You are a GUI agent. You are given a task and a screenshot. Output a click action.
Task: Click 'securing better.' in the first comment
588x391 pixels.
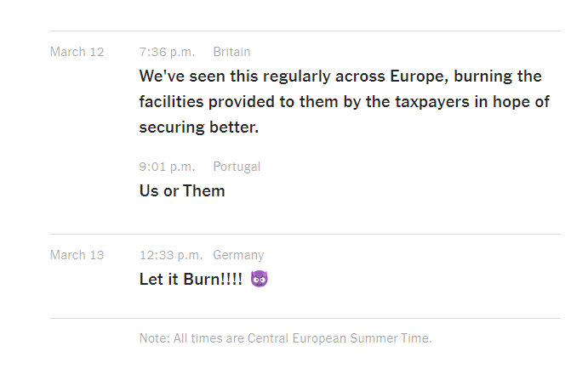tap(199, 127)
